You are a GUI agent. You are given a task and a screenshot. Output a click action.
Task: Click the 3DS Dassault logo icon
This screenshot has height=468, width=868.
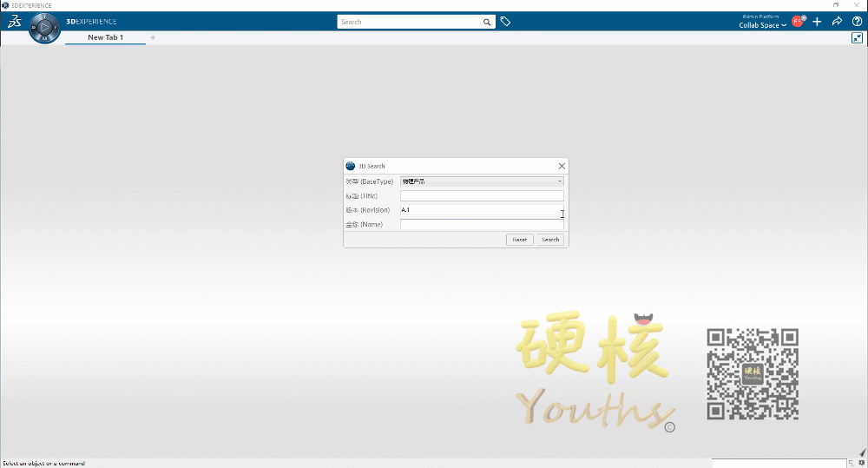(14, 22)
